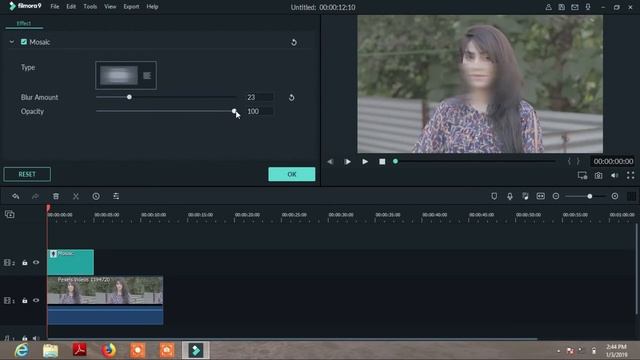Hide video track 1 with eye icon
This screenshot has height=360, width=640.
pos(36,300)
